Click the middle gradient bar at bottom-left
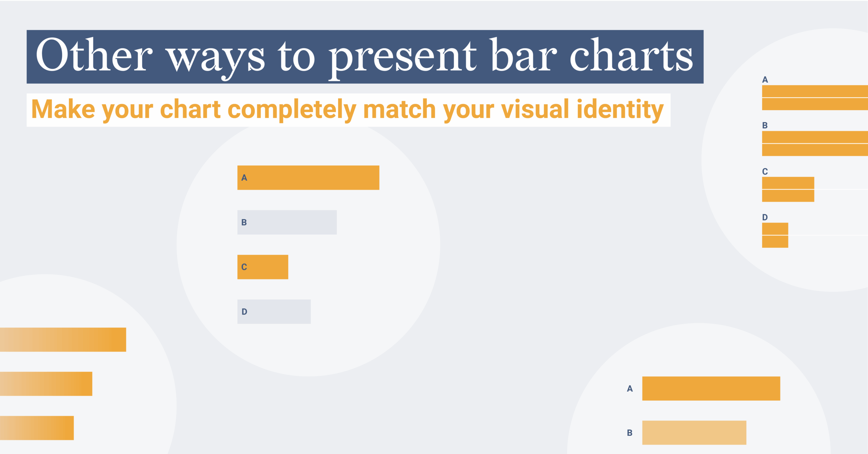 (x=46, y=384)
